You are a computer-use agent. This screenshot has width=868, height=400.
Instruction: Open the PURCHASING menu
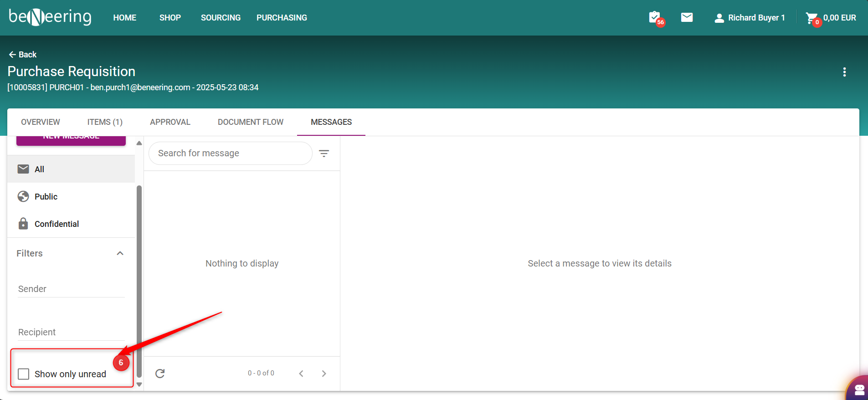[x=282, y=18]
